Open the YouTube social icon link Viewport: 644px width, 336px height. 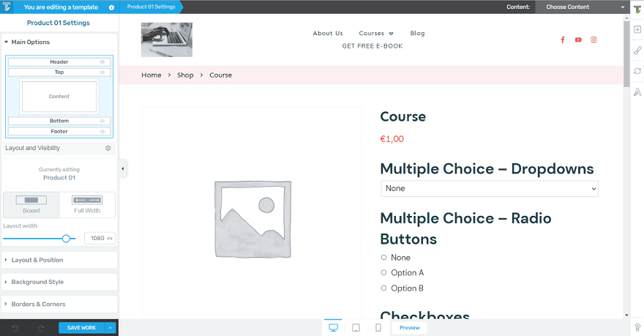pos(578,40)
